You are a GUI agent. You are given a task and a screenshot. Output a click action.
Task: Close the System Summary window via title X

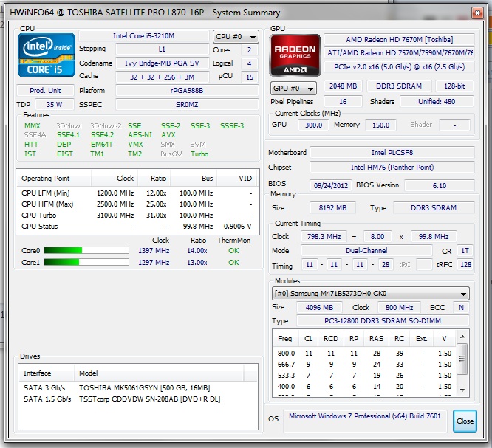click(x=477, y=13)
